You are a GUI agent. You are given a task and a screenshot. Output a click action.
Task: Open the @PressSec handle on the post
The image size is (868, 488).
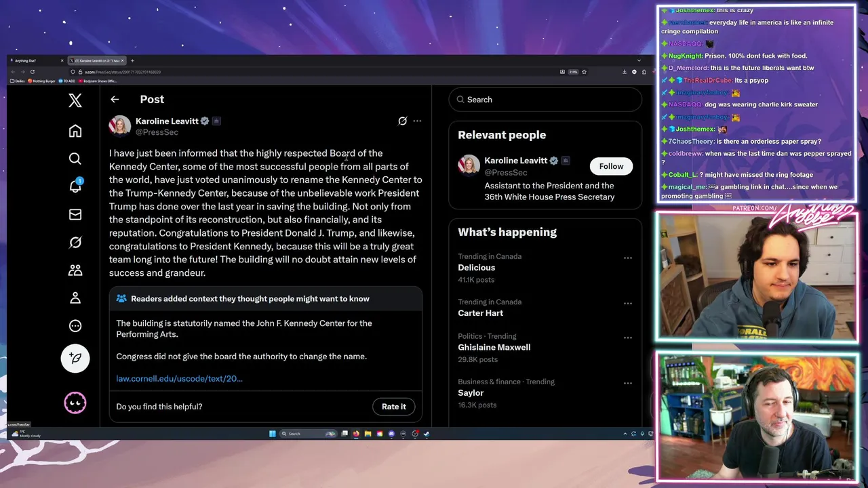click(x=157, y=132)
